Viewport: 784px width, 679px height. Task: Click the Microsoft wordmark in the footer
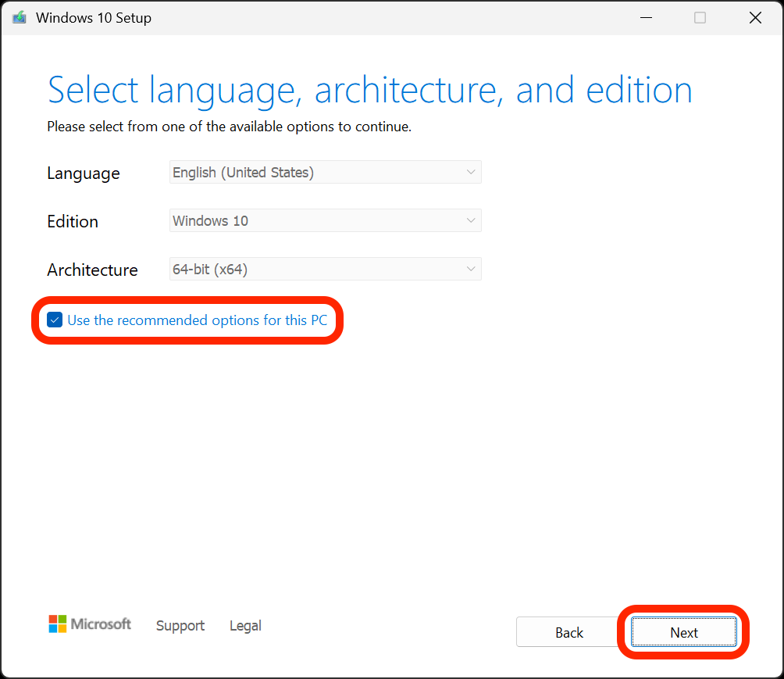pyautogui.click(x=101, y=624)
